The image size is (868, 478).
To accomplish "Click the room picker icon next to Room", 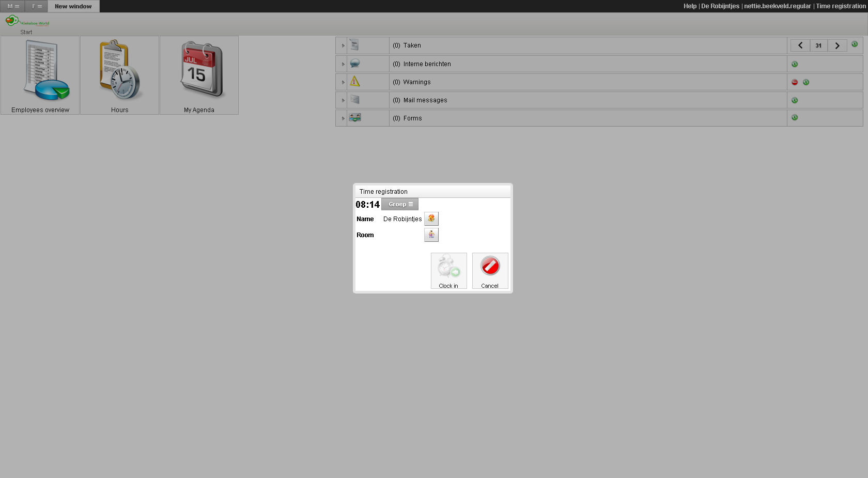I will pyautogui.click(x=431, y=235).
